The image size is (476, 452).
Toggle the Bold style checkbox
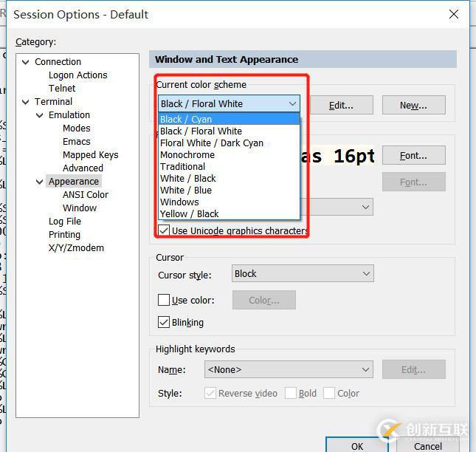pos(291,393)
